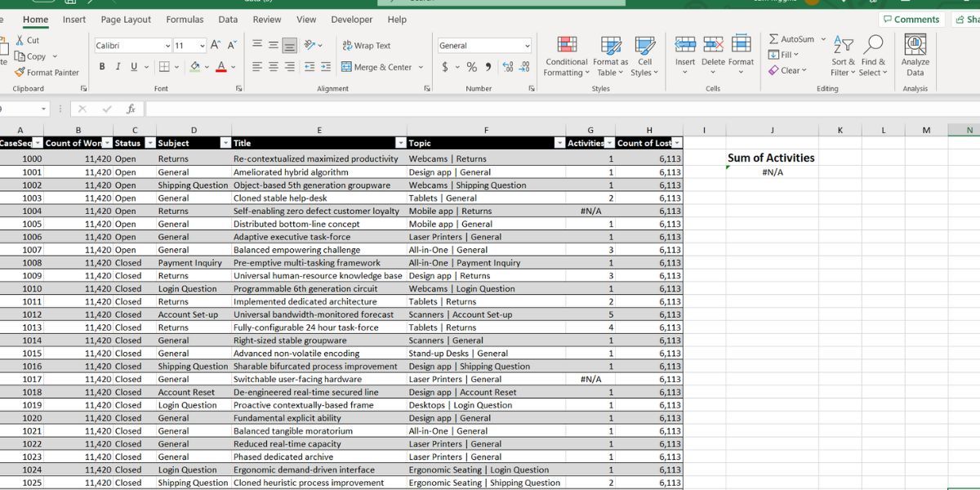The image size is (980, 490).
Task: Switch to the Insert ribbon tab
Action: (x=74, y=20)
